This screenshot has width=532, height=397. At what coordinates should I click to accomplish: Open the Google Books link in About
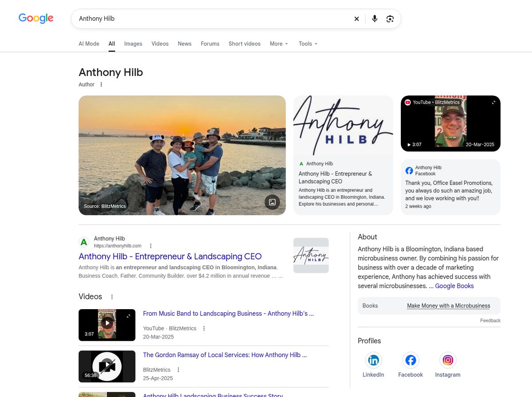point(454,286)
